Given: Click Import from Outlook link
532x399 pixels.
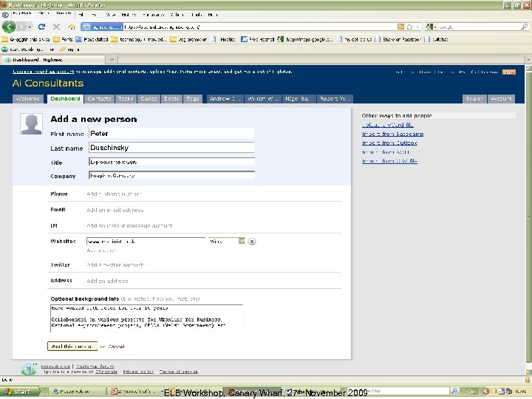Looking at the screenshot, I should click(x=389, y=143).
